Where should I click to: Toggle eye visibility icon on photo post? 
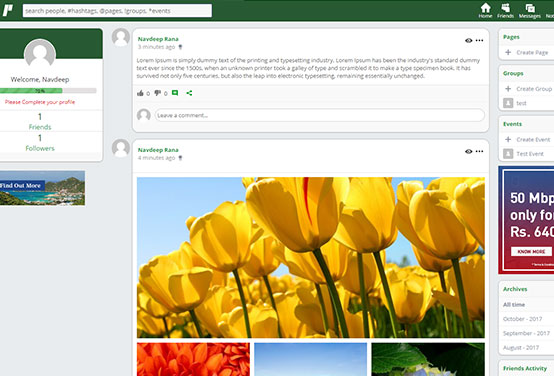[x=468, y=151]
